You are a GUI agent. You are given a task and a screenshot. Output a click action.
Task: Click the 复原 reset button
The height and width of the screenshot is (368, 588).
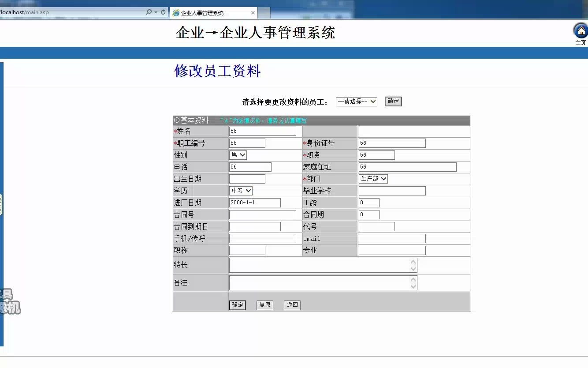pos(264,304)
